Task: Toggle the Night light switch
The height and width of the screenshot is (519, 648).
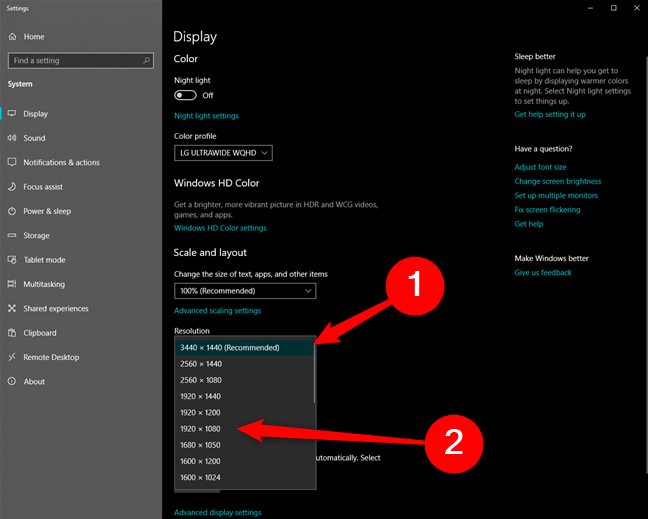Action: tap(185, 95)
